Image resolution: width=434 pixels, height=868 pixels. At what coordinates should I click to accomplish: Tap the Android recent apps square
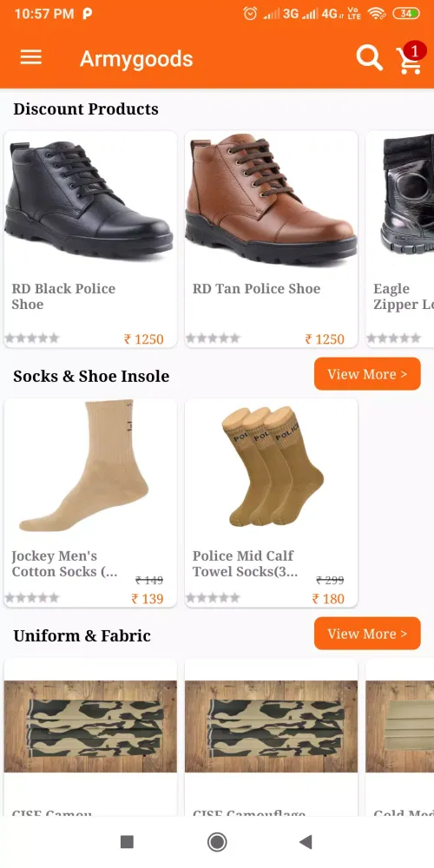tap(127, 842)
